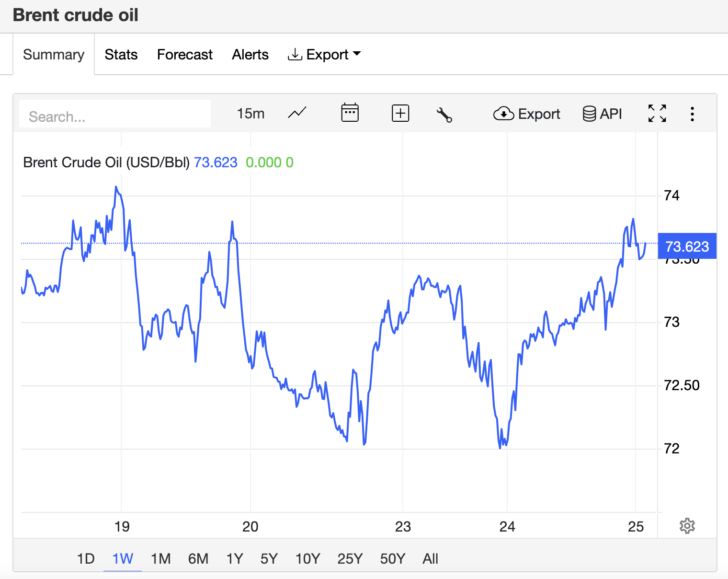Open the three-dot more options menu

(692, 114)
